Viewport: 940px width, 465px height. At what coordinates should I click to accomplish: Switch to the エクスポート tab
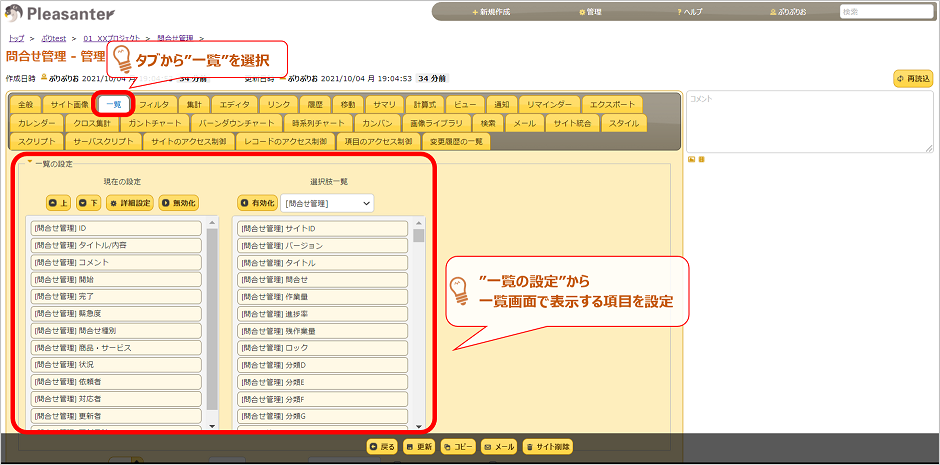tap(612, 104)
